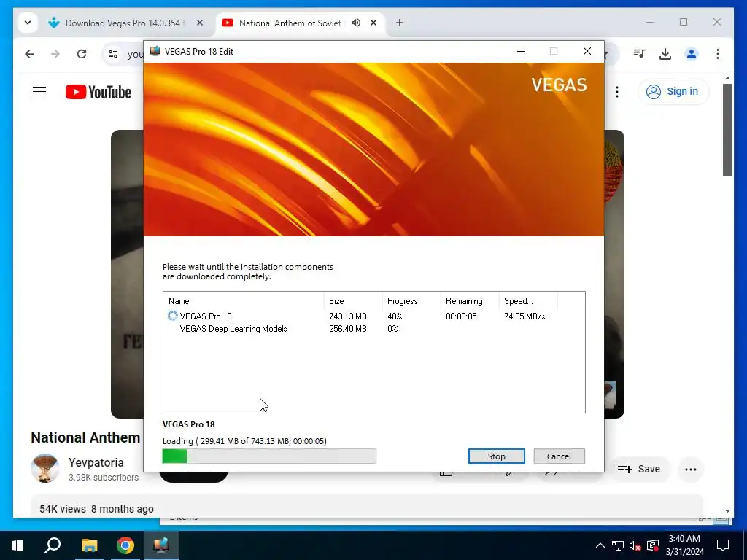Viewport: 747px width, 560px height.
Task: Open Chrome media controls icon
Action: 639,54
